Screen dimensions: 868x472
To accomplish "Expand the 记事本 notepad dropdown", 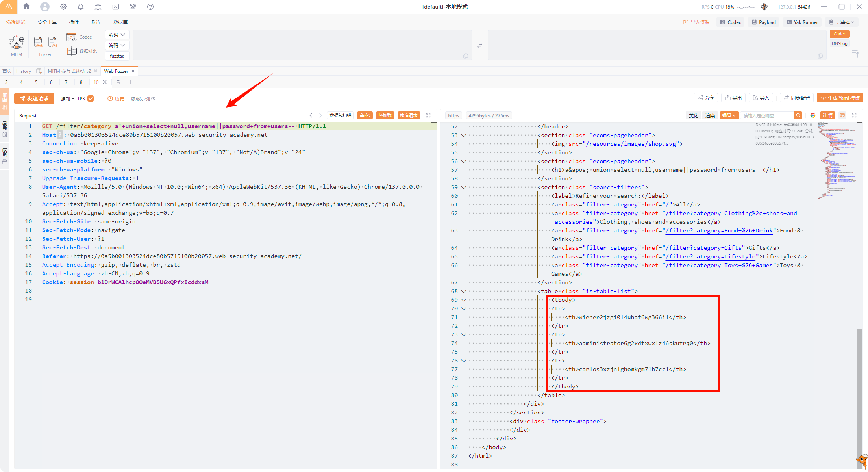I will [842, 22].
